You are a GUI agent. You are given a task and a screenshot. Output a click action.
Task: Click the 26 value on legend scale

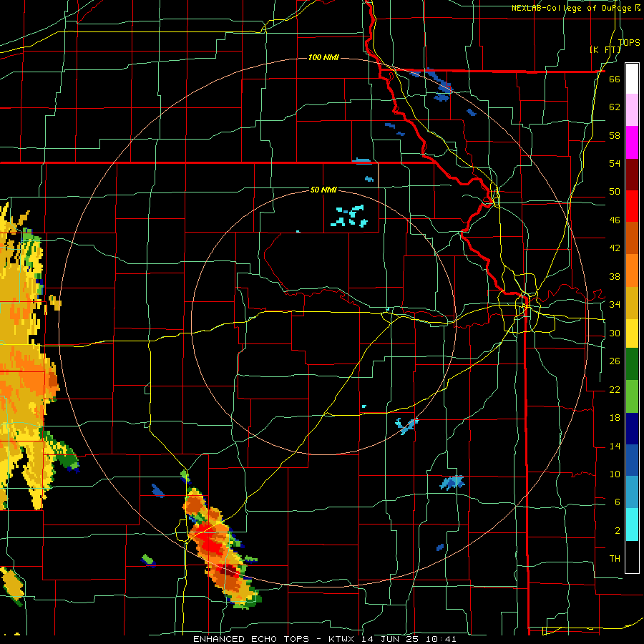(615, 361)
